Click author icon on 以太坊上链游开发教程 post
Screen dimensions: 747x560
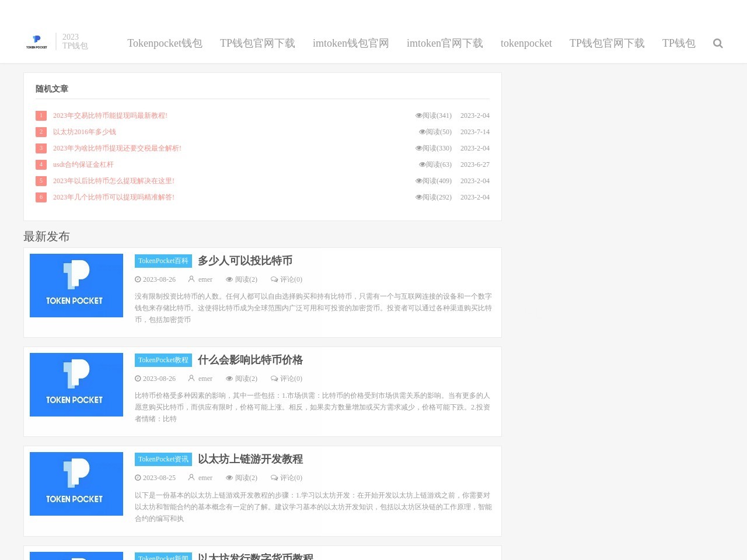[x=191, y=478]
